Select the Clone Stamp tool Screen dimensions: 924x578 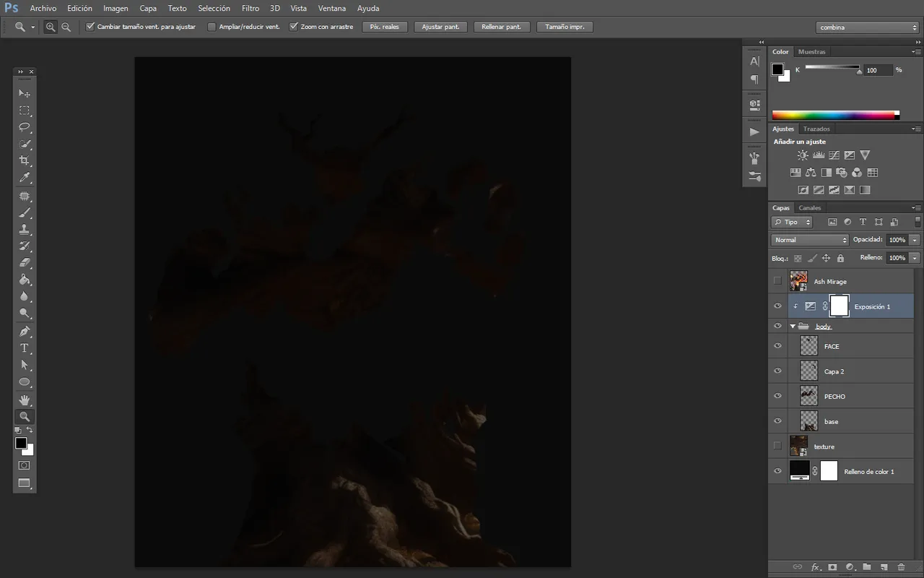25,230
